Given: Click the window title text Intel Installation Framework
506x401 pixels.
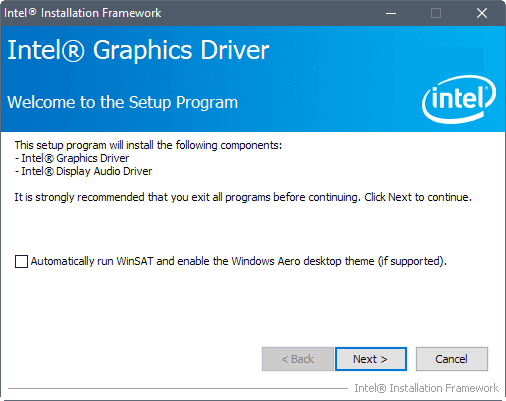Looking at the screenshot, I should coord(83,13).
